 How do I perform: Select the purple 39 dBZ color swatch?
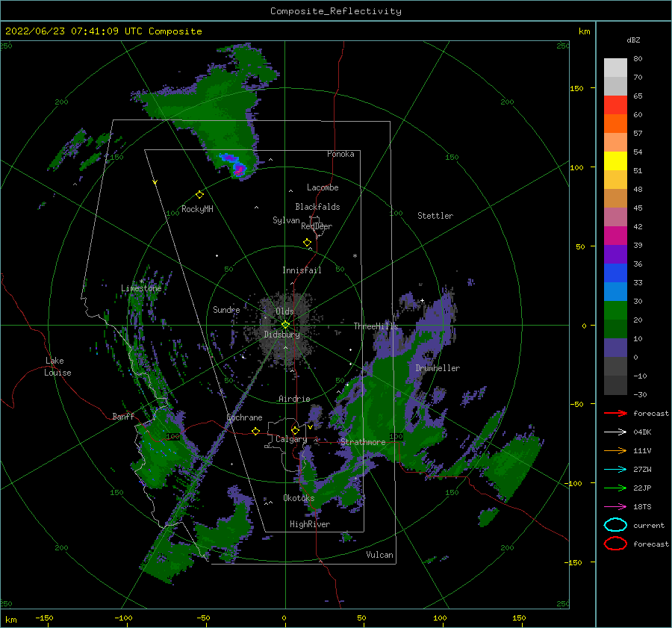[615, 254]
